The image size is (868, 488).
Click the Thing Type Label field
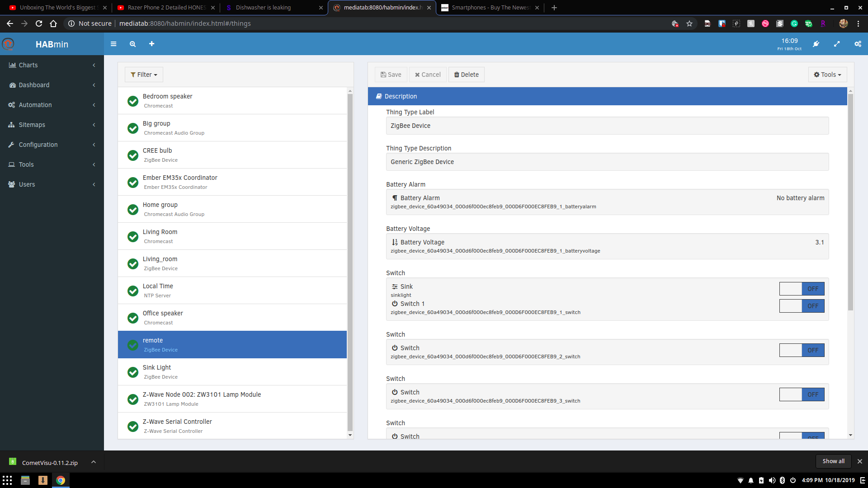point(607,126)
